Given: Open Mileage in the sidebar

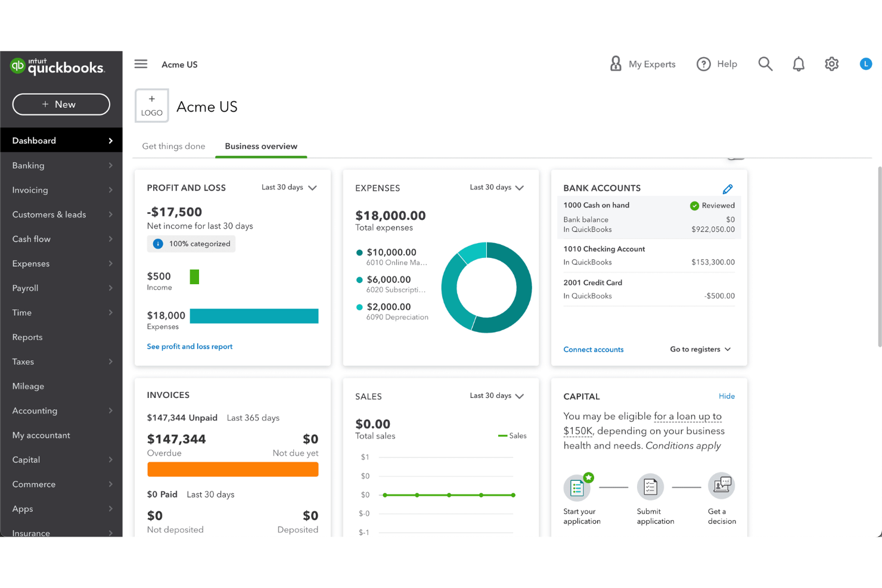Looking at the screenshot, I should 61,386.
